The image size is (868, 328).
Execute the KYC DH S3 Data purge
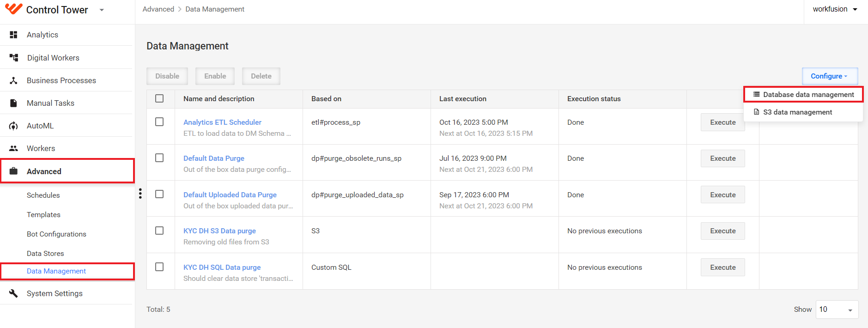pos(722,231)
